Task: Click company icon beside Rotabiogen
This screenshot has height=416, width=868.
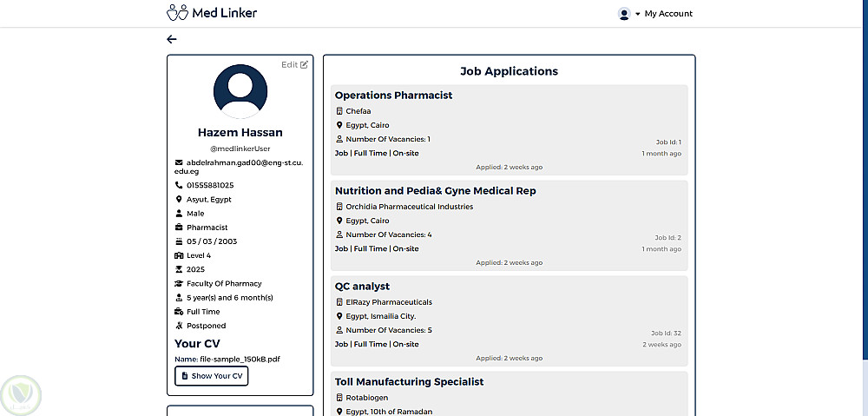Action: (x=339, y=398)
